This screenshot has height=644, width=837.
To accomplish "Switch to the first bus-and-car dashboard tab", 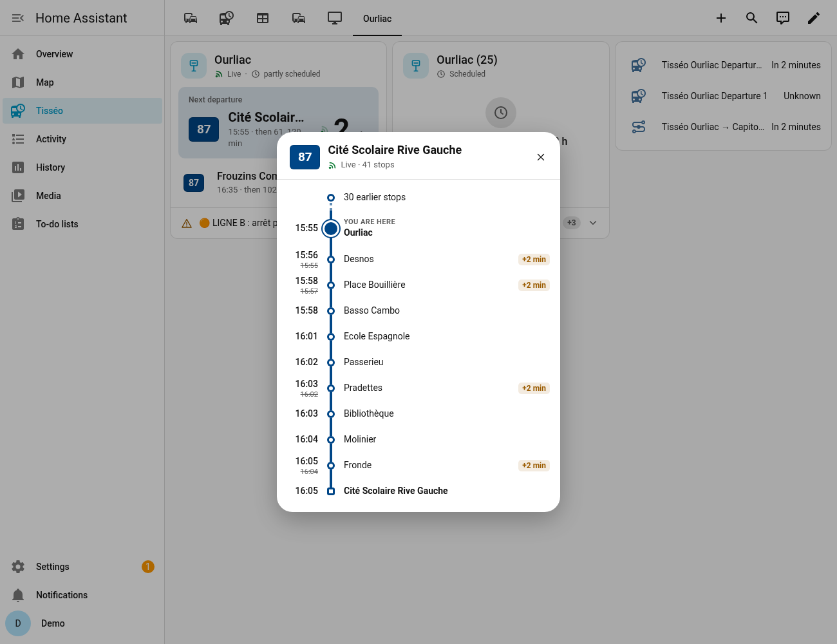I will (x=191, y=18).
